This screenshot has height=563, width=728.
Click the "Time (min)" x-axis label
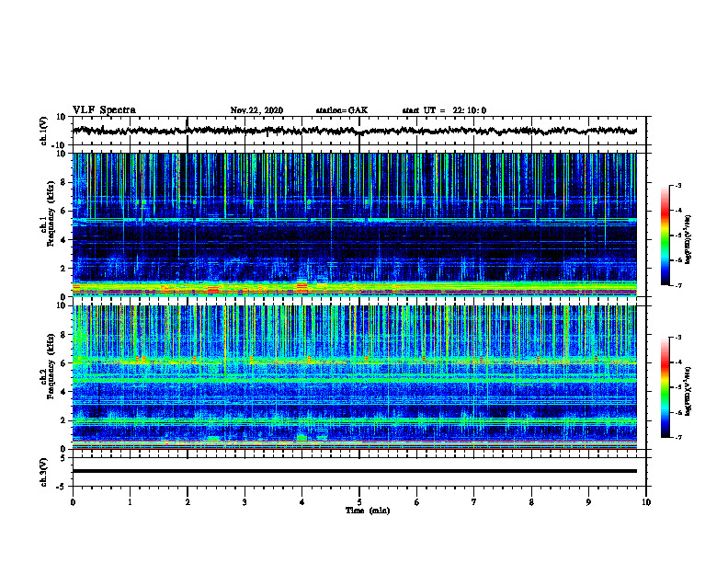click(x=368, y=511)
